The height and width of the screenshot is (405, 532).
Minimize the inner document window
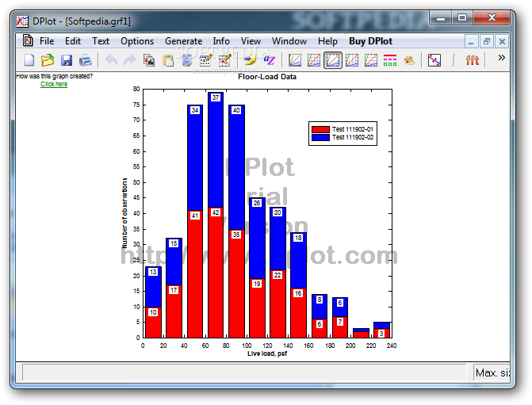[471, 42]
